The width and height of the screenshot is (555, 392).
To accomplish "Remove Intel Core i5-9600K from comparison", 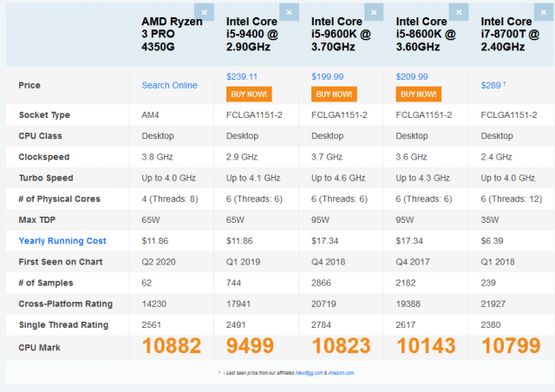I will click(373, 12).
